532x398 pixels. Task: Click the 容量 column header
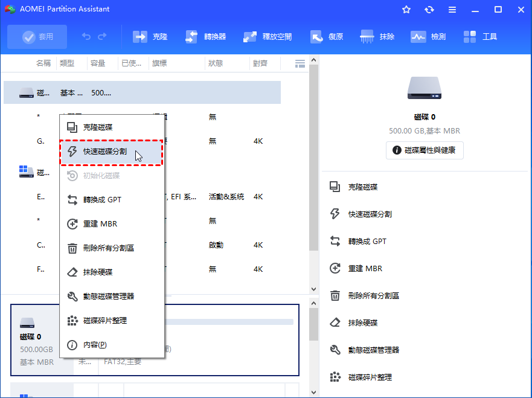98,63
